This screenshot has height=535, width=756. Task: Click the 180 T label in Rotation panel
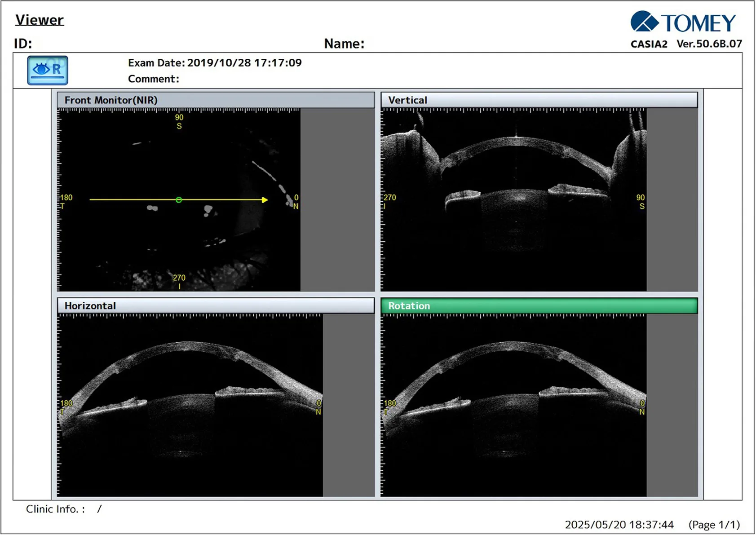(x=389, y=407)
